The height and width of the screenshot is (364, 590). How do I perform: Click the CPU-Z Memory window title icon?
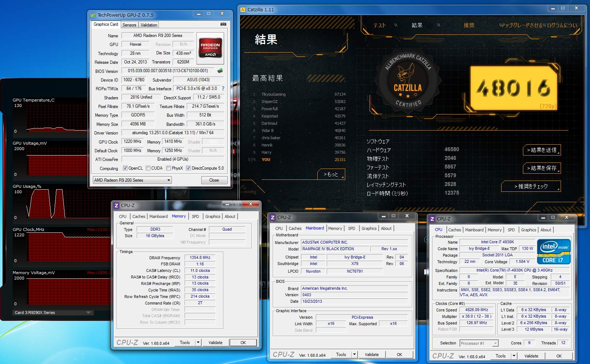click(x=116, y=205)
